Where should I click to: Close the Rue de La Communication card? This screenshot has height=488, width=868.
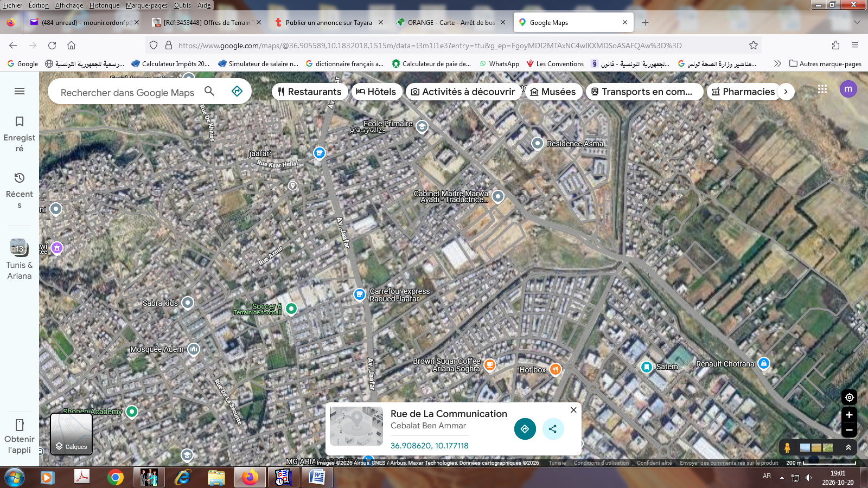[573, 410]
